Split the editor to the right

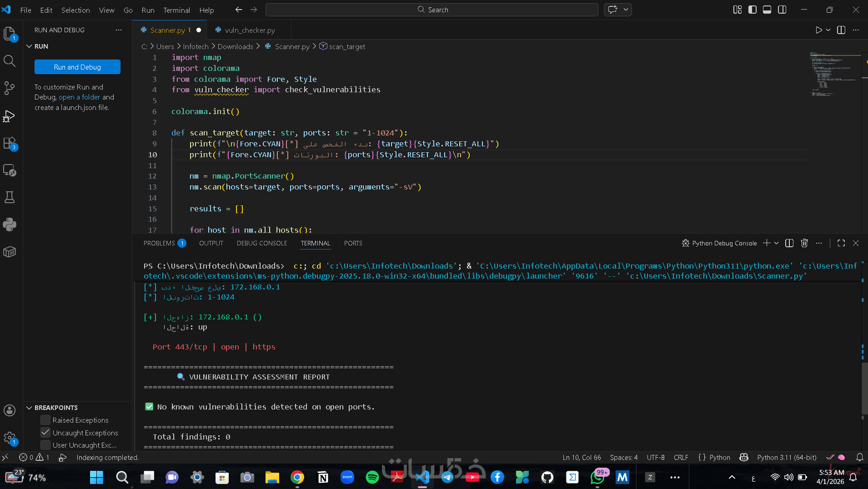(841, 30)
